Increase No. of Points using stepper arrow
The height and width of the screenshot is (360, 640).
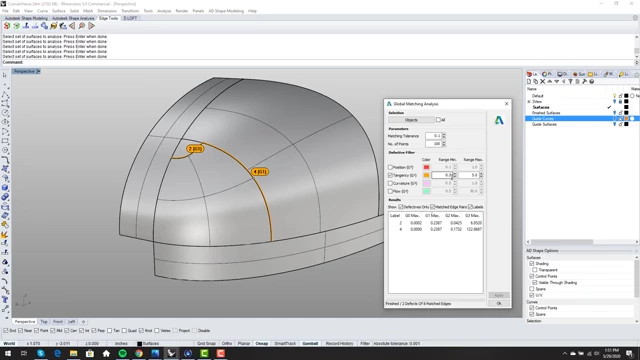click(444, 142)
